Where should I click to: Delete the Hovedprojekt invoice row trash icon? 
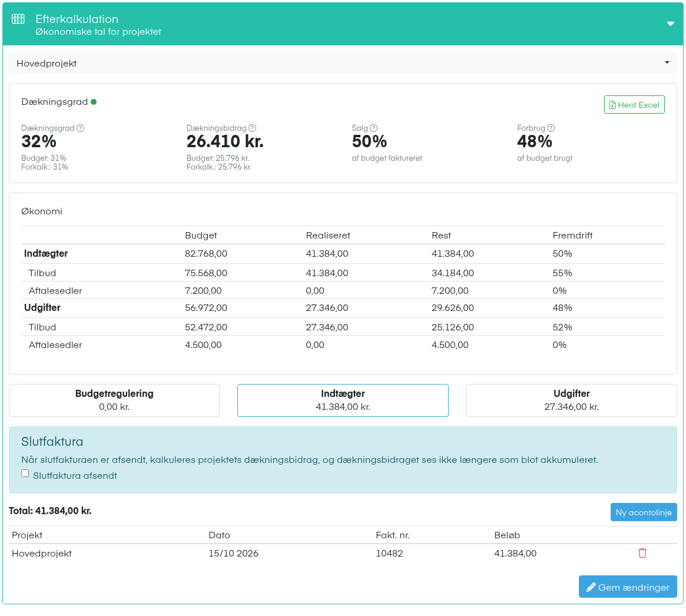(x=642, y=553)
